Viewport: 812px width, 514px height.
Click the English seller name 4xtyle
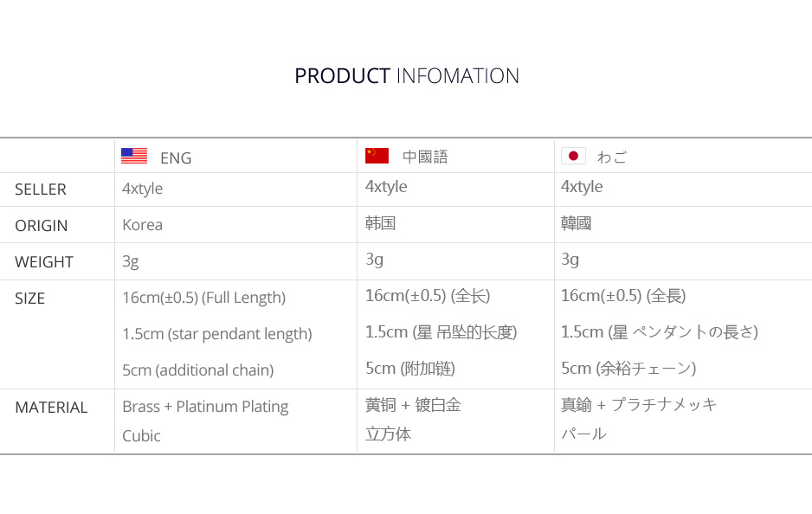(x=142, y=189)
